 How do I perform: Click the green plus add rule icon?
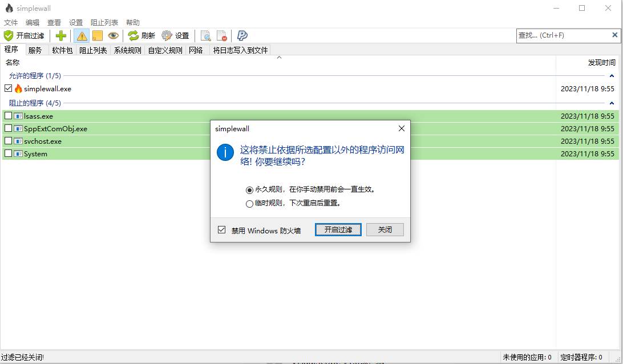coord(60,35)
